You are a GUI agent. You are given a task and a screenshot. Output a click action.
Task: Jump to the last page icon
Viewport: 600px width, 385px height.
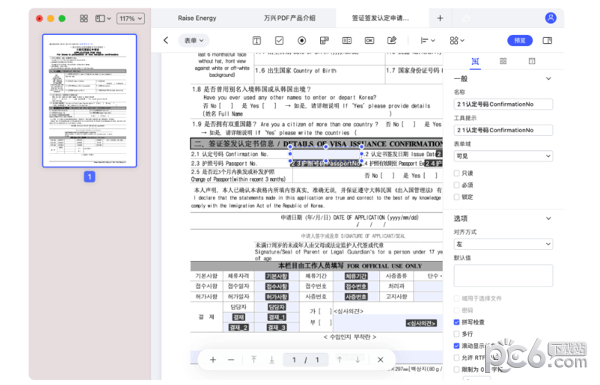pos(272,360)
